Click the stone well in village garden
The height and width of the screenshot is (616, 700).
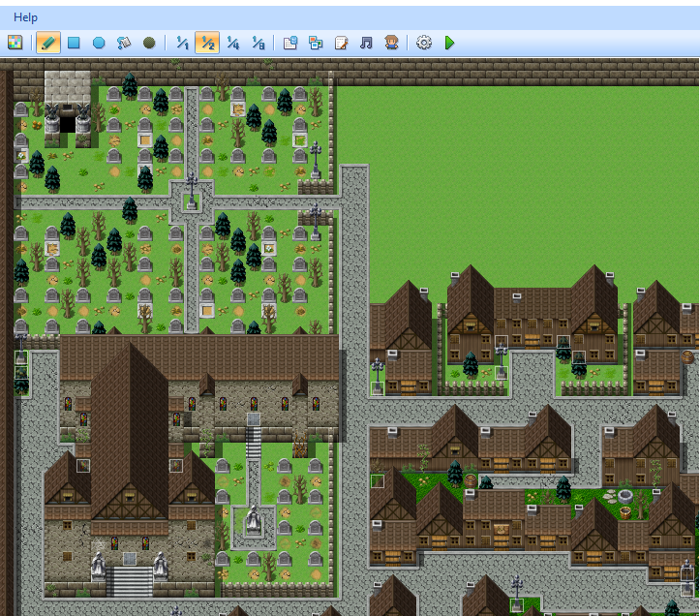pyautogui.click(x=625, y=496)
